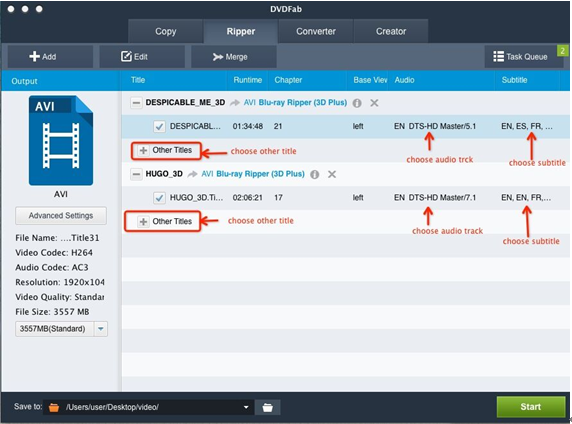Screen dimensions: 572x424
Task: Open the Converter tab
Action: tap(316, 31)
